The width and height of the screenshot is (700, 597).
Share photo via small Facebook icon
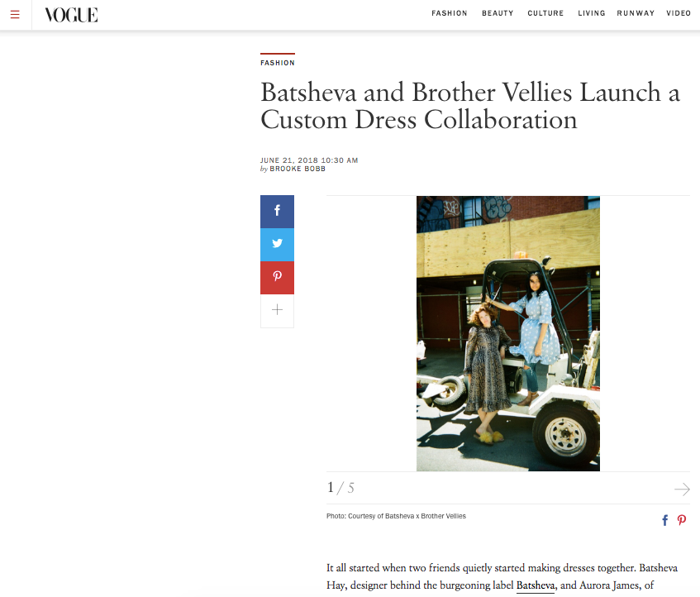point(664,520)
